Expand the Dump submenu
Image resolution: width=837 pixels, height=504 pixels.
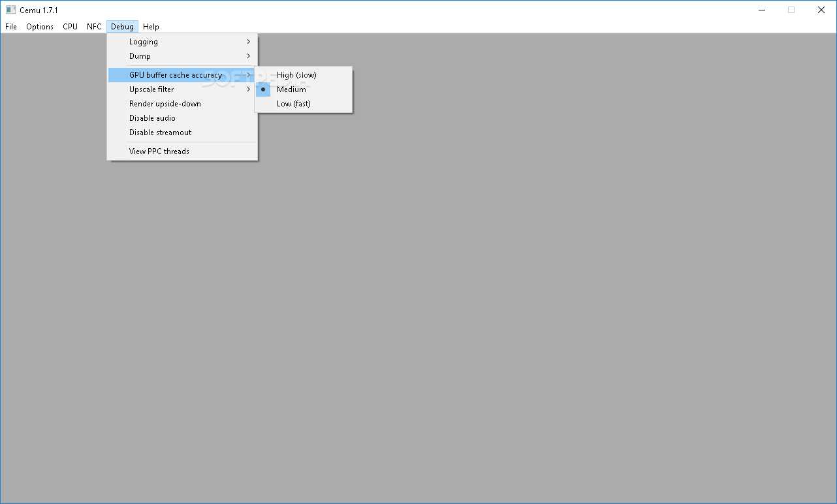(182, 56)
